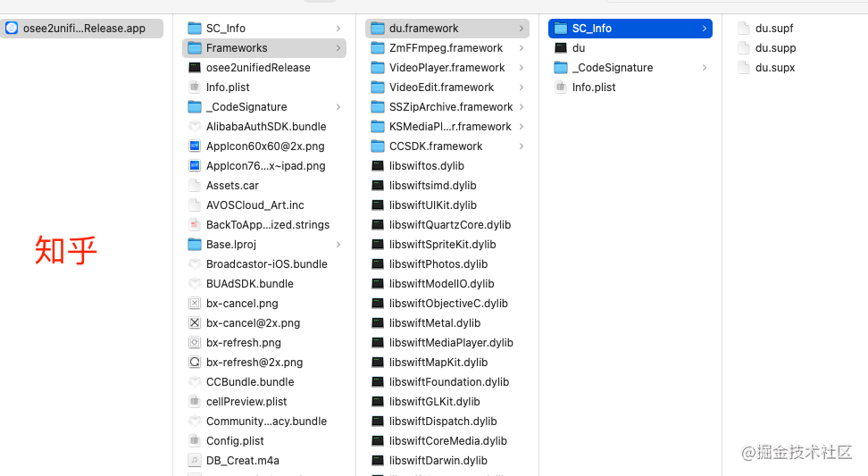Expand the KSMediaPl...r.framework chevron
Screen dimensions: 868x476
click(522, 127)
